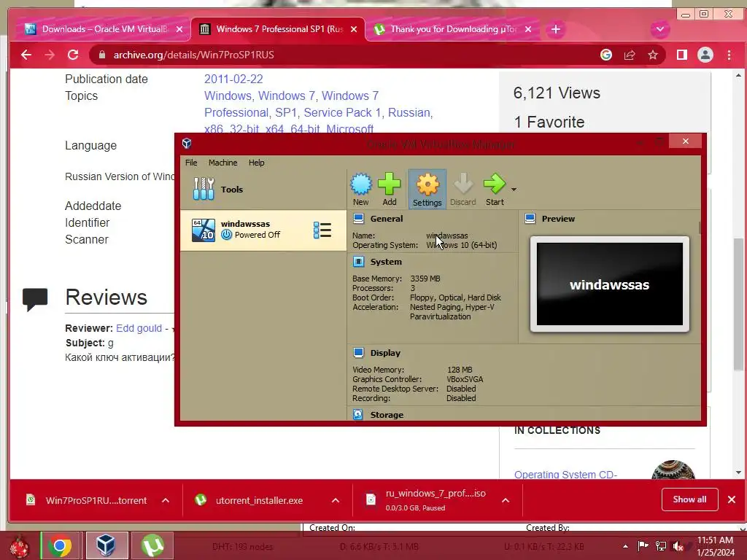Screen dimensions: 747x560
Task: Click Show all downloads
Action: coord(689,499)
